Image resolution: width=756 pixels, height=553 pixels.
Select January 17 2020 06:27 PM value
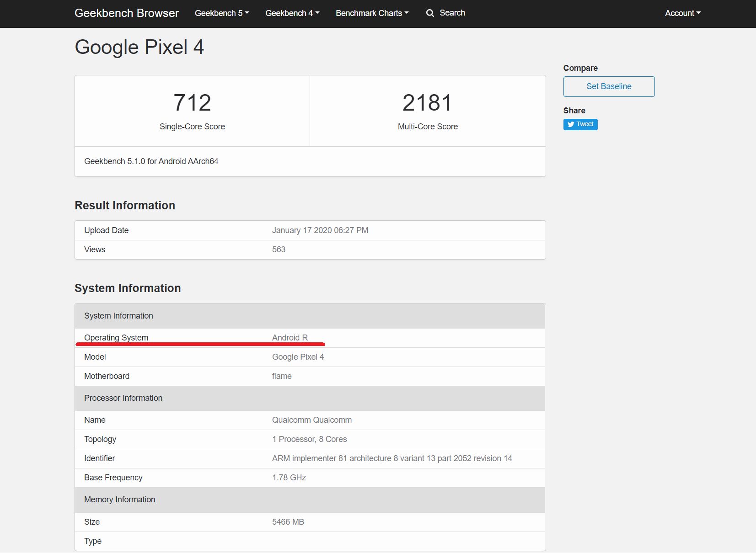pyautogui.click(x=320, y=230)
